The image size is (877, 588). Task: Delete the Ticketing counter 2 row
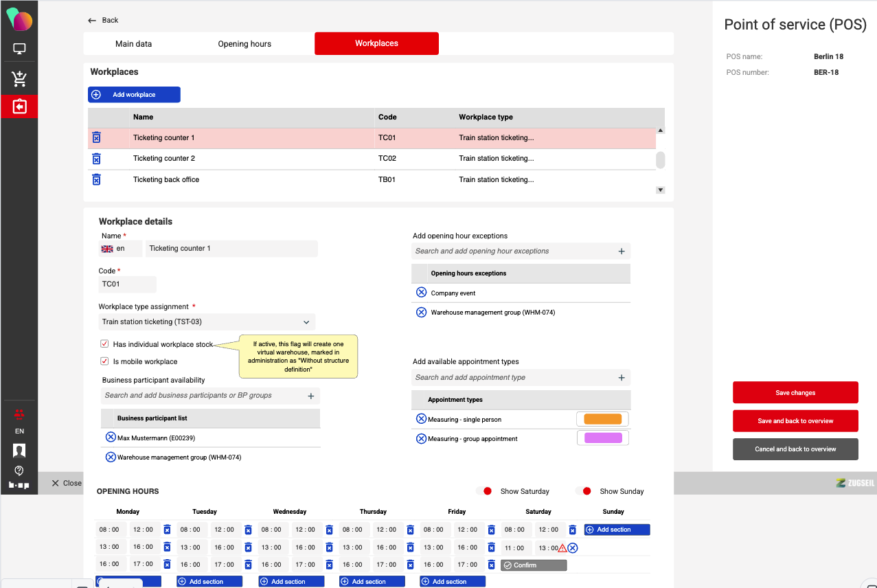coord(97,159)
